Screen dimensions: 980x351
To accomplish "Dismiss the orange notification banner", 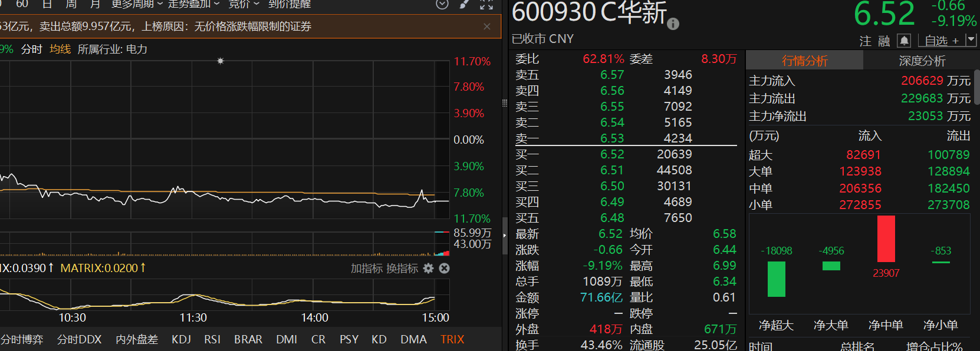I will [x=487, y=27].
